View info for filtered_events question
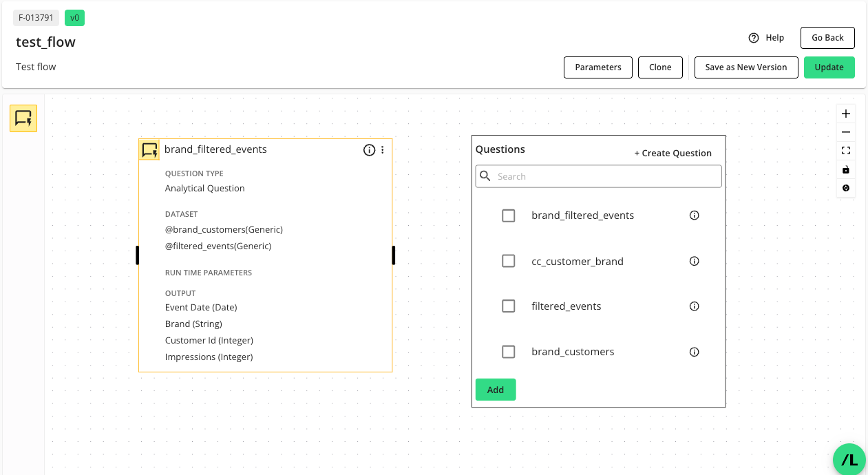This screenshot has width=868, height=475. coord(694,306)
